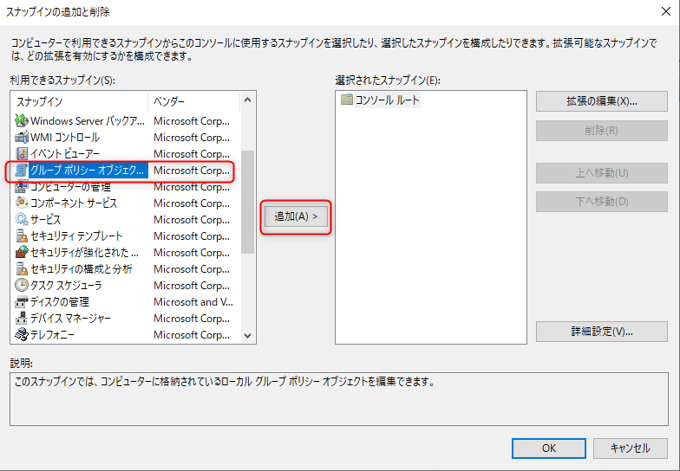Click the コンピューターの管理 icon
The image size is (680, 471).
pyautogui.click(x=21, y=186)
